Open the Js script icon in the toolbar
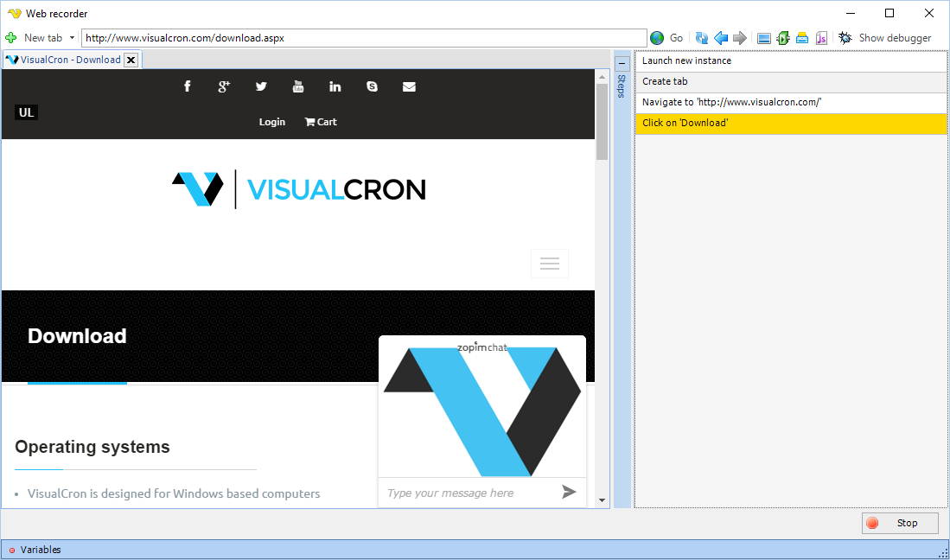Image resolution: width=950 pixels, height=560 pixels. tap(821, 37)
